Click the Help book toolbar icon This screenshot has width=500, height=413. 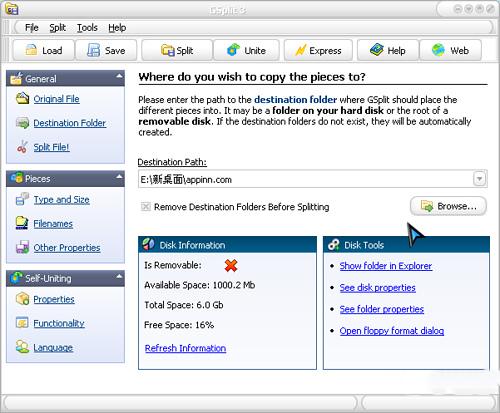pyautogui.click(x=377, y=50)
